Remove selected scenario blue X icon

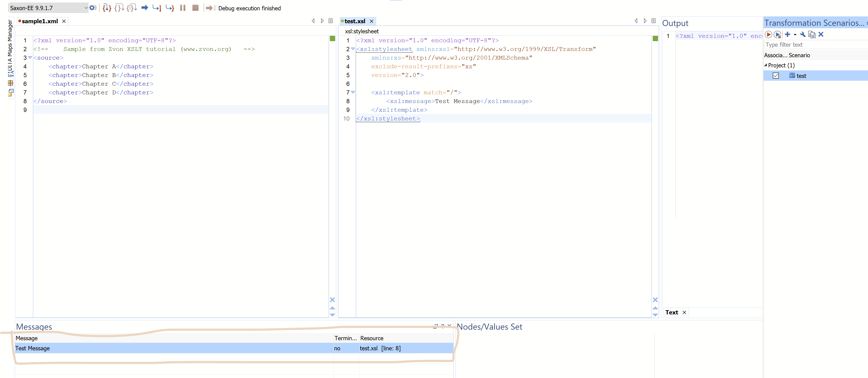(x=821, y=34)
